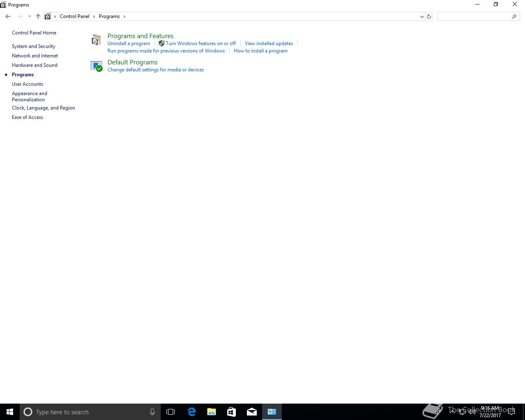
Task: Open Clock, Language, and Region category
Action: pyautogui.click(x=43, y=108)
